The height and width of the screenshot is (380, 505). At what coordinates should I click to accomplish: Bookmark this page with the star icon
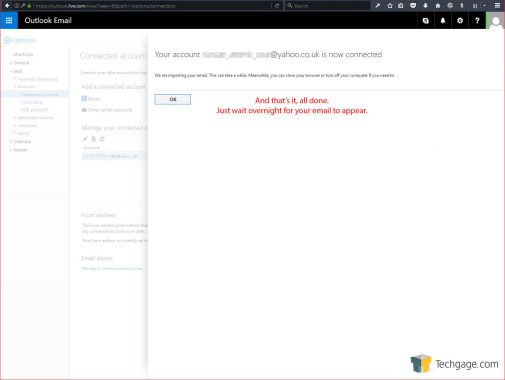[390, 5]
